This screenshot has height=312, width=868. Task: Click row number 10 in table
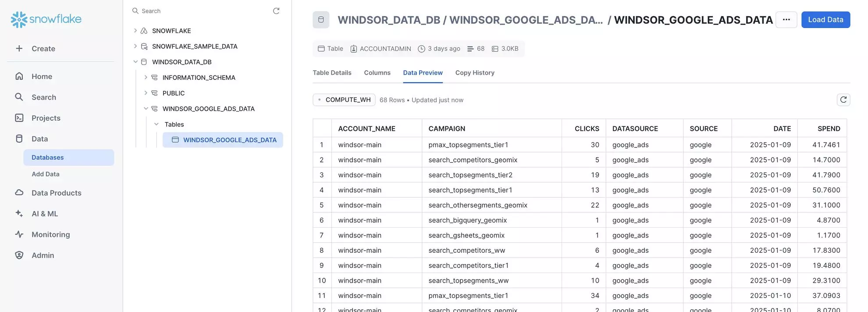(322, 280)
